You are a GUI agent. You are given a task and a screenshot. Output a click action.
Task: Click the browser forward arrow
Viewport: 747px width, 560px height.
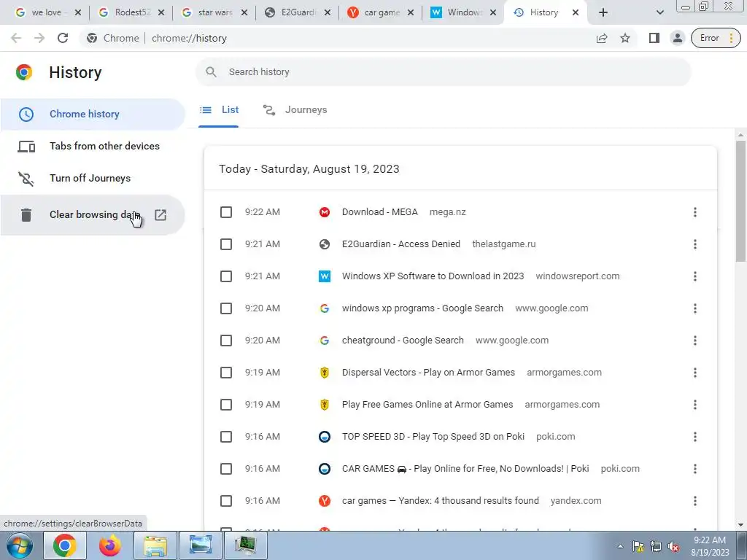coord(39,38)
